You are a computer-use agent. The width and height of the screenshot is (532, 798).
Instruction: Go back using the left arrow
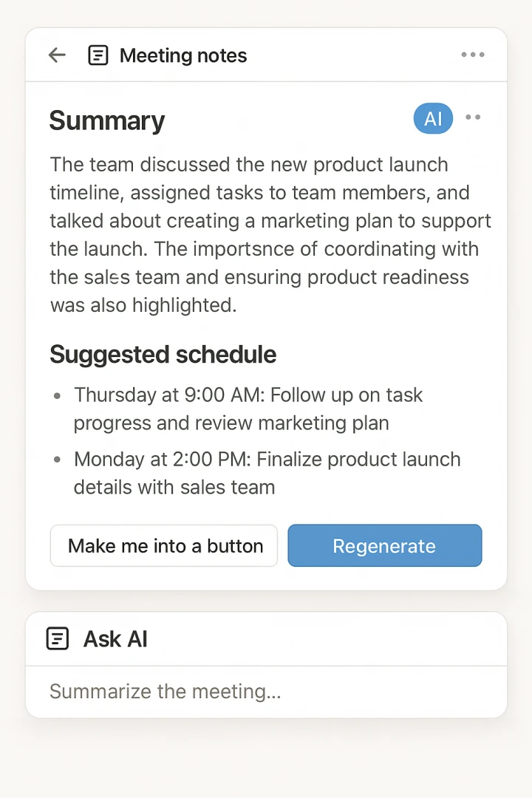[x=57, y=55]
